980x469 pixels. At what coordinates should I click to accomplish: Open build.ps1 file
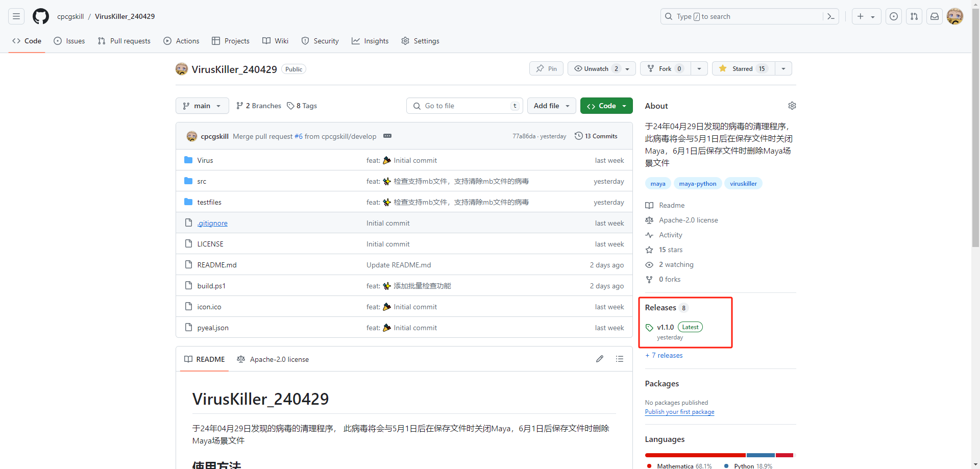[x=211, y=286]
